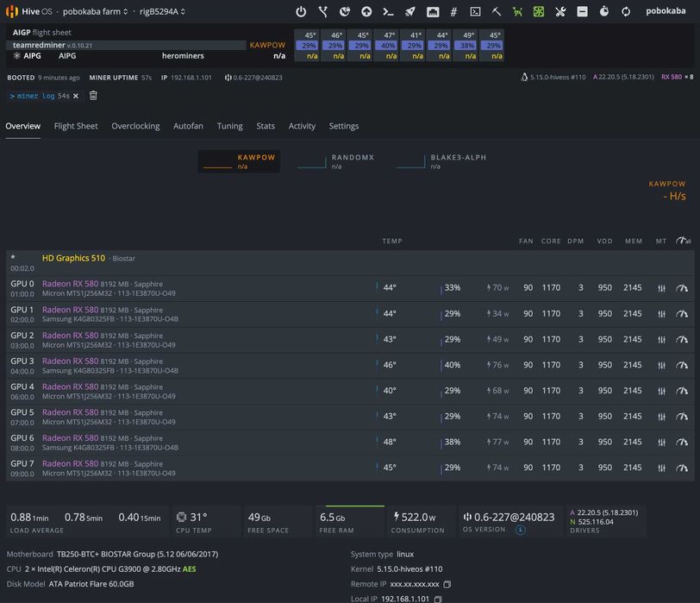This screenshot has width=700, height=603.
Task: Click GPU 0 Radeon RX 580 name
Action: click(70, 284)
